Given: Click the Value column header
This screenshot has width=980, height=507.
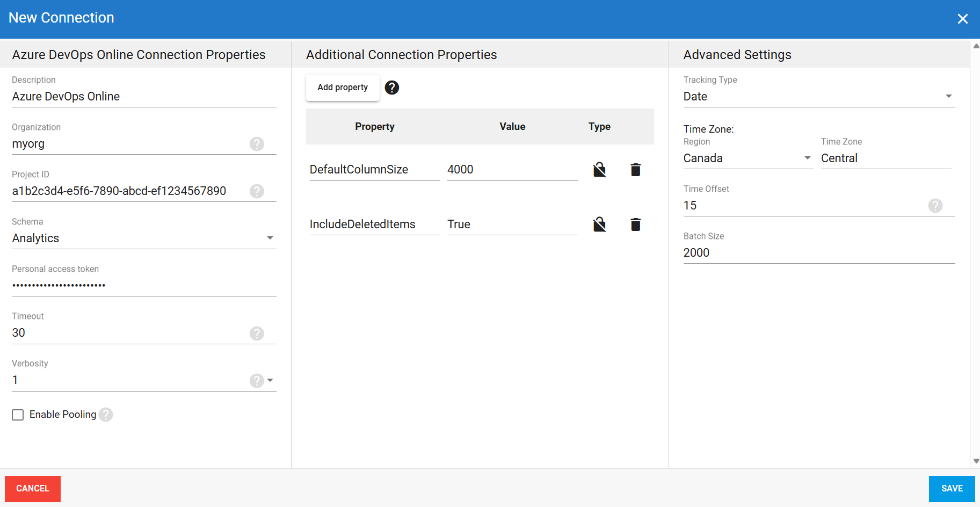Looking at the screenshot, I should [512, 127].
